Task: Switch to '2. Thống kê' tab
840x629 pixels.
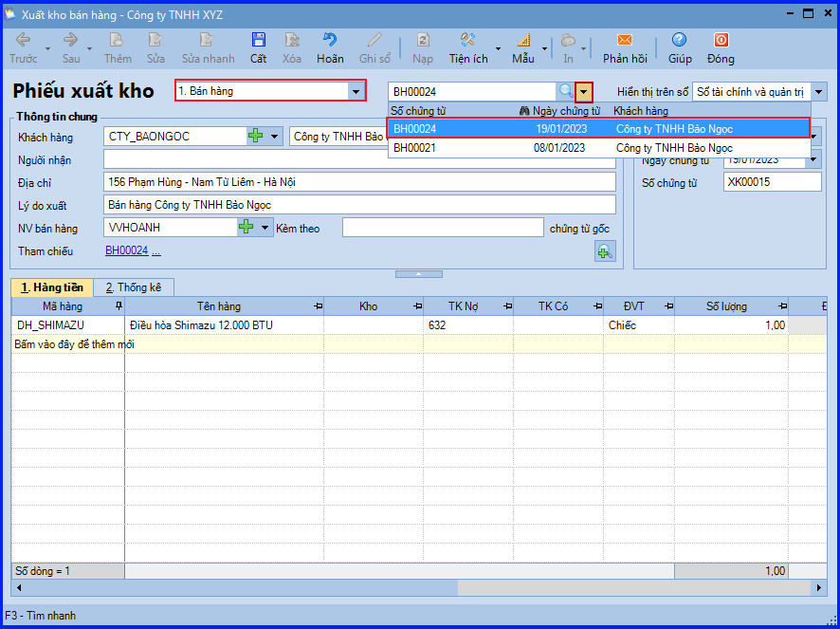Action: 134,287
